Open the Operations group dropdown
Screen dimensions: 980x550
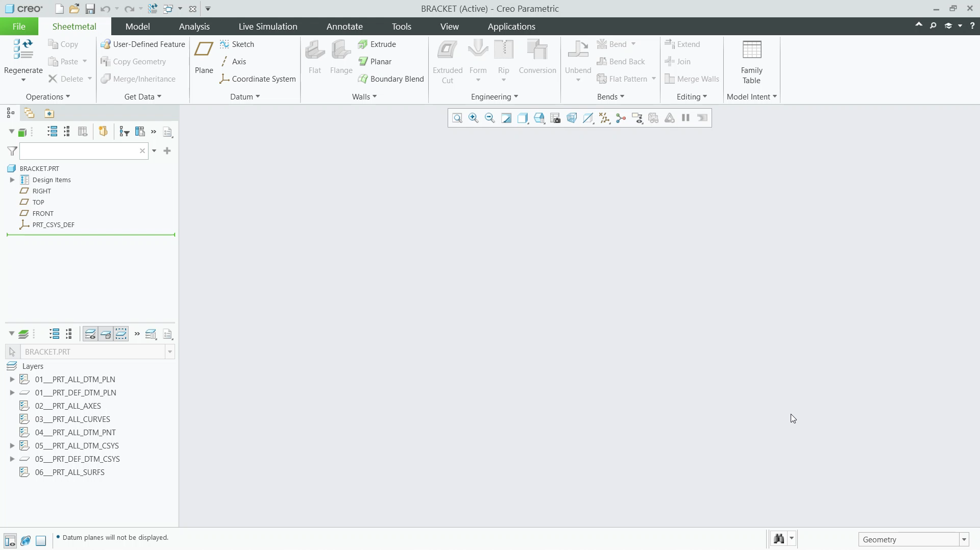[48, 97]
